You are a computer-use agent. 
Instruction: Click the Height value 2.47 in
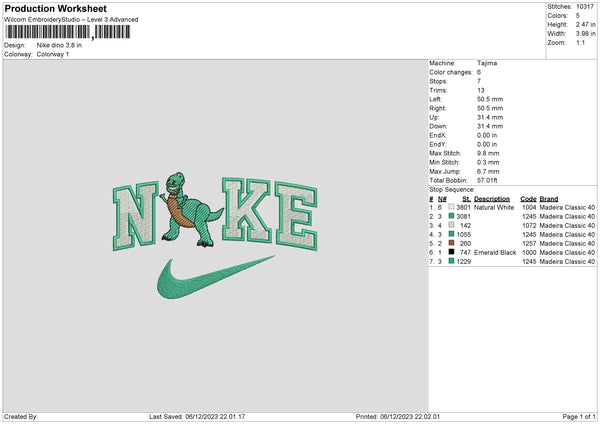[x=585, y=24]
